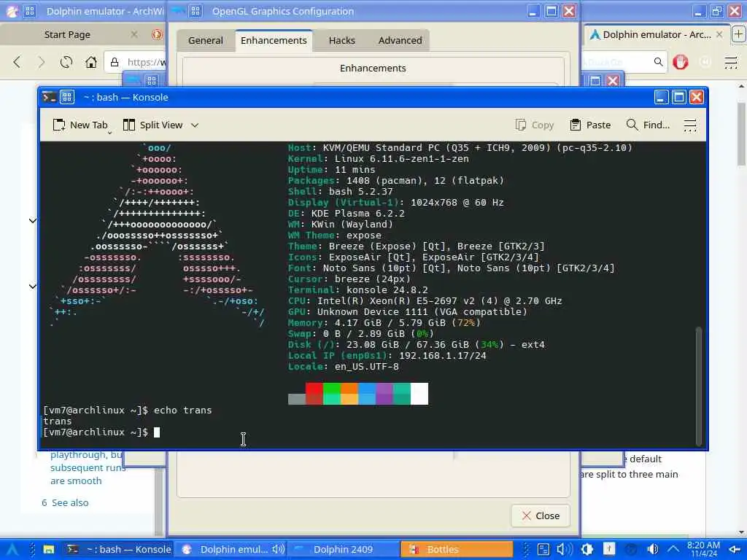Close the Start Page browser tab
This screenshot has height=560, width=747.
(x=134, y=34)
